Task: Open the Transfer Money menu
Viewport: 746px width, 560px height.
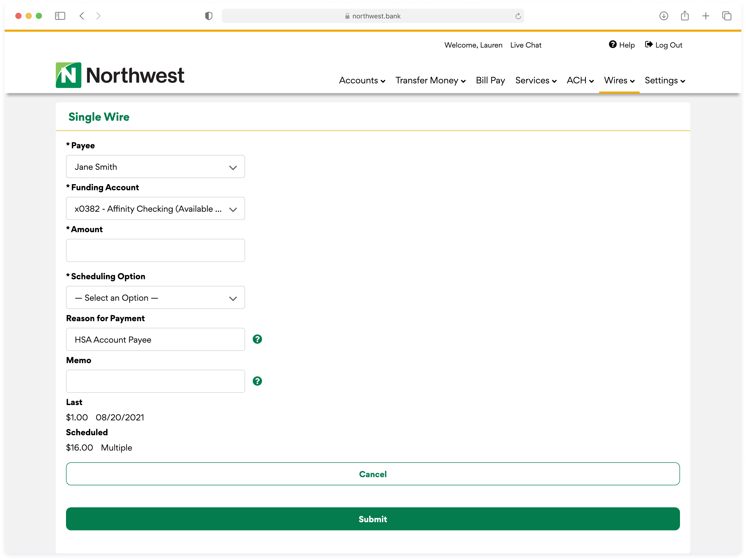Action: point(430,81)
